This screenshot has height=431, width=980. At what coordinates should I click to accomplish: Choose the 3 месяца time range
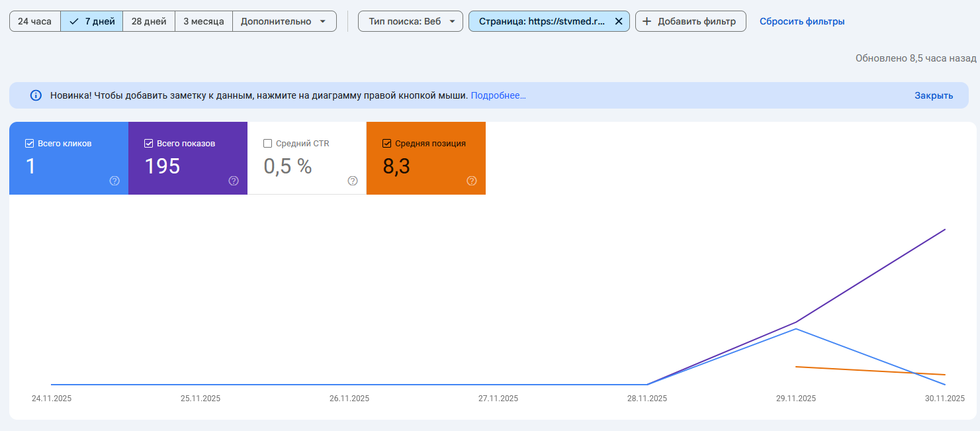pos(204,21)
